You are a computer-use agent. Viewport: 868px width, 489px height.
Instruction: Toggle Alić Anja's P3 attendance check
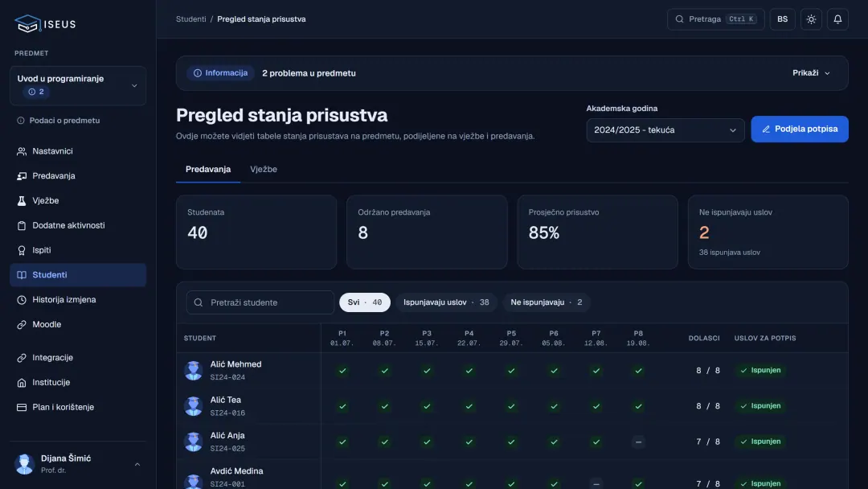[x=427, y=442]
